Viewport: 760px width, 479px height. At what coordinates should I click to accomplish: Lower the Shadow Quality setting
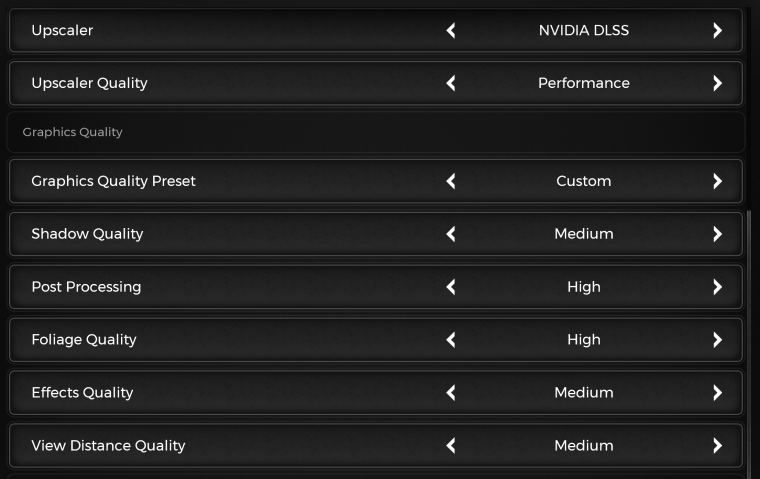click(x=451, y=234)
